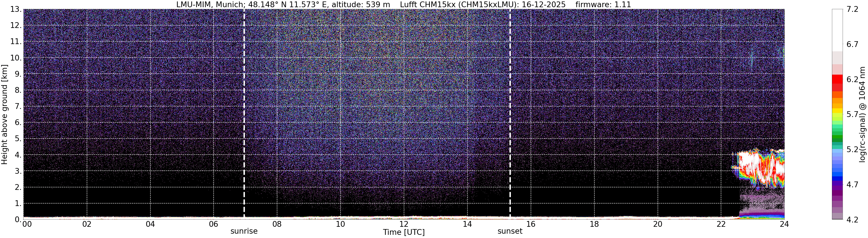The height and width of the screenshot is (238, 868).
Task: Click the sunset dashed vertical line
Action: pyautogui.click(x=510, y=114)
